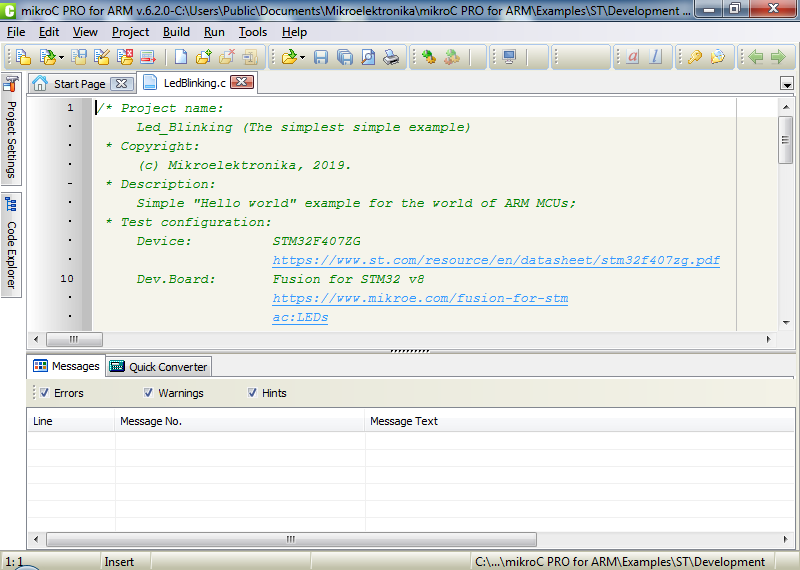Open the View menu
The height and width of the screenshot is (570, 800).
coord(85,32)
